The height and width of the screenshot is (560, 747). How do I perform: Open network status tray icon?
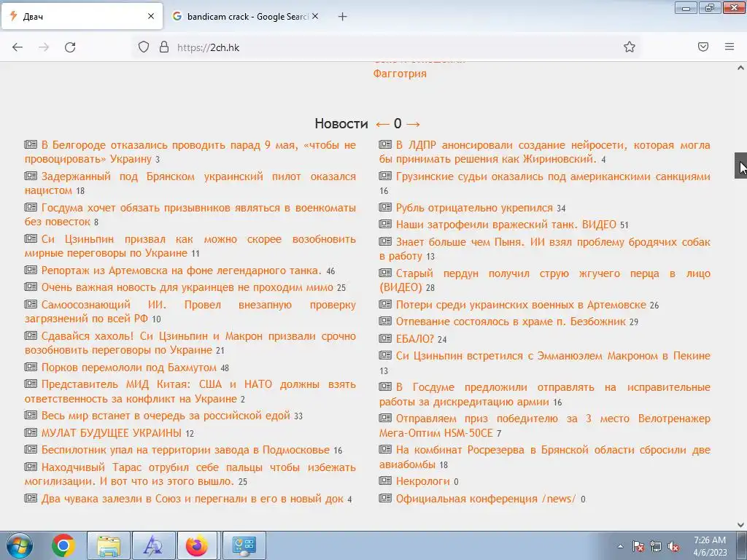click(656, 546)
